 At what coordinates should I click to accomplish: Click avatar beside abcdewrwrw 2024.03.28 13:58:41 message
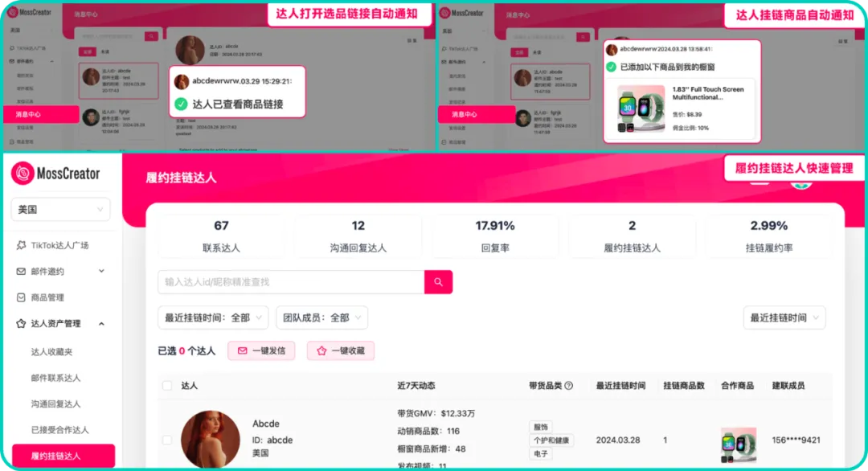[612, 50]
